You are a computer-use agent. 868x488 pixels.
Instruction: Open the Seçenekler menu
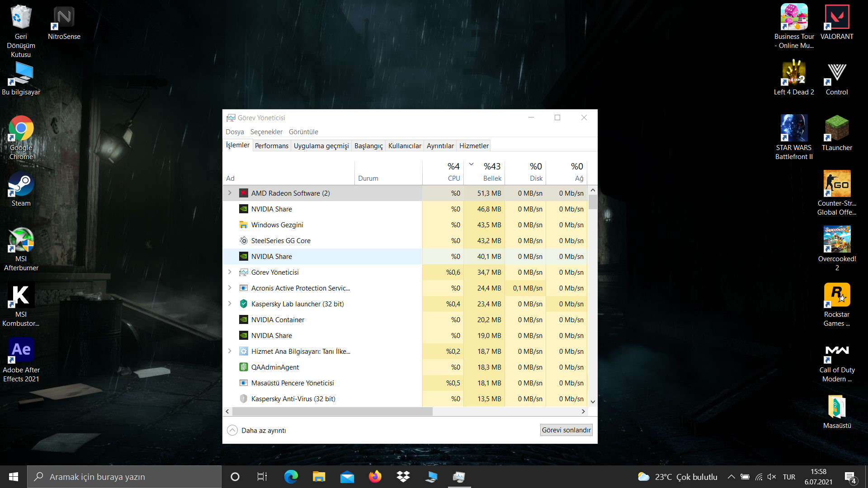pyautogui.click(x=266, y=132)
